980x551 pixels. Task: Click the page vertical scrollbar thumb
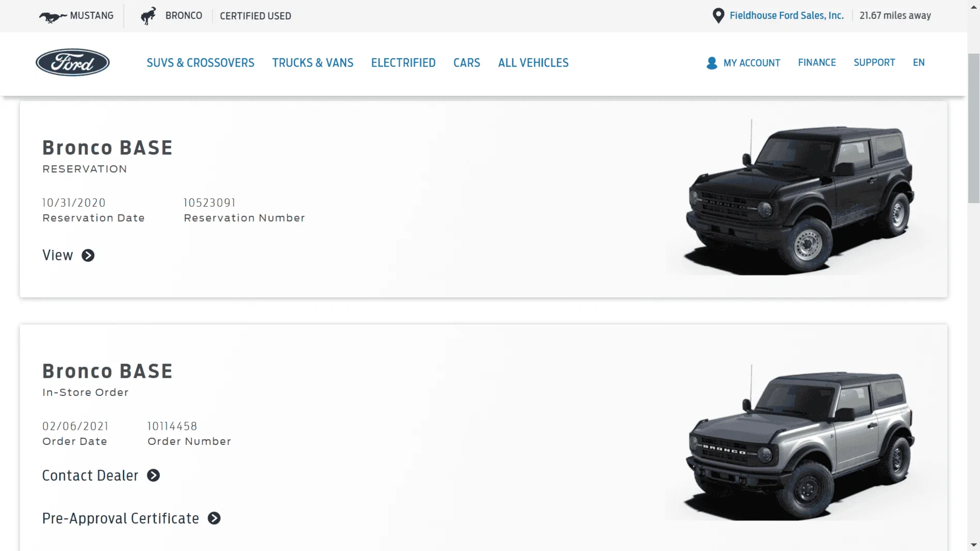[973, 128]
